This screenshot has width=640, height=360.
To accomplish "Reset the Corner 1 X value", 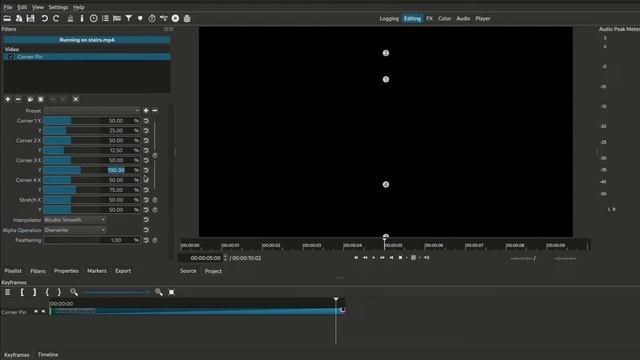I will 146,121.
